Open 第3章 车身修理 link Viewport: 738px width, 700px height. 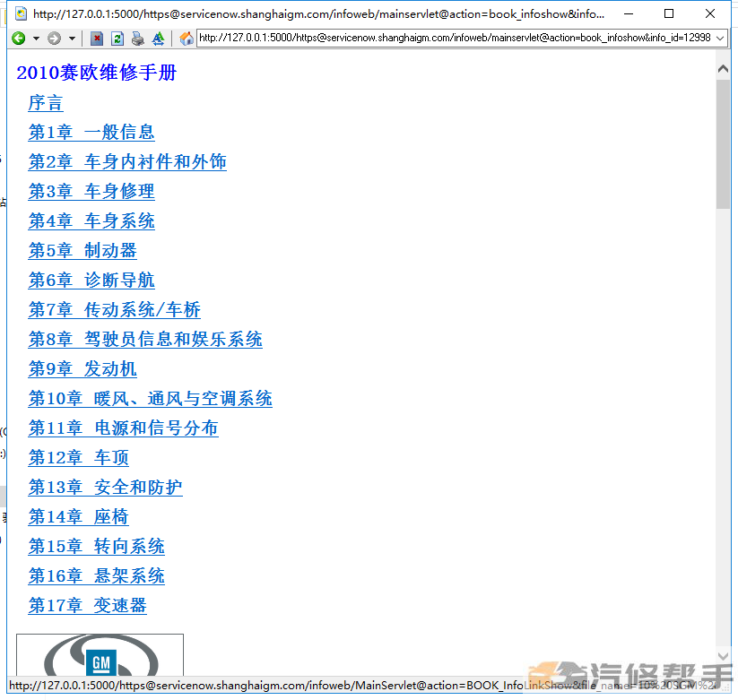coord(91,192)
